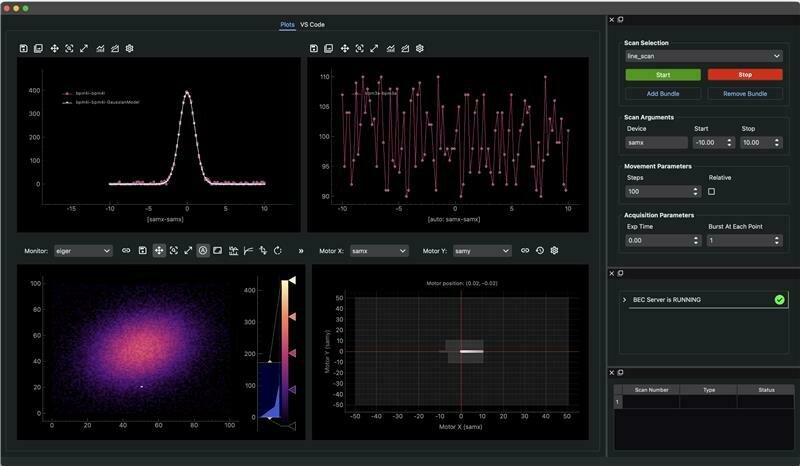800x466 pixels.
Task: Open settings gear of the Gaussian waveform plot
Action: [130, 48]
